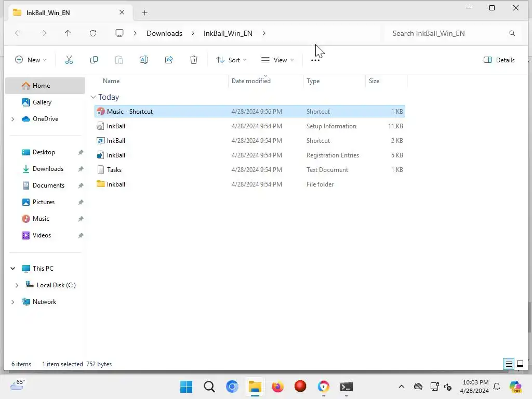The width and height of the screenshot is (532, 399).
Task: Open pinned Downloads folder
Action: tap(48, 169)
